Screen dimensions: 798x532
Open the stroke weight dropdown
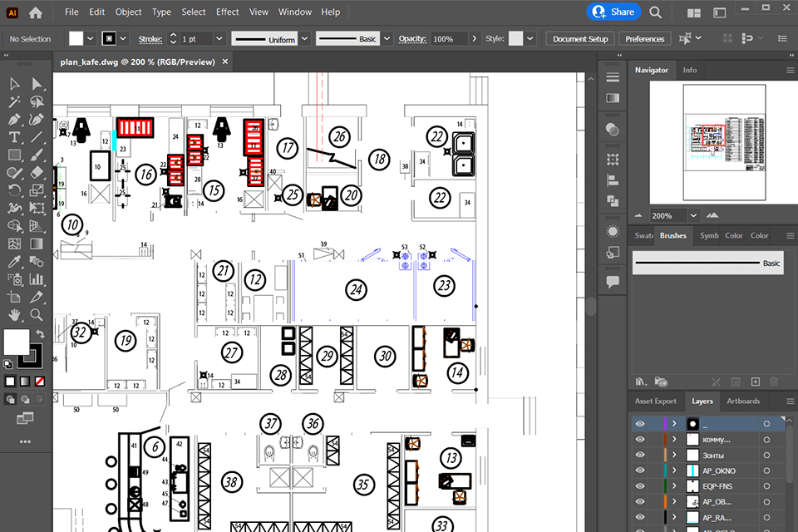[219, 39]
